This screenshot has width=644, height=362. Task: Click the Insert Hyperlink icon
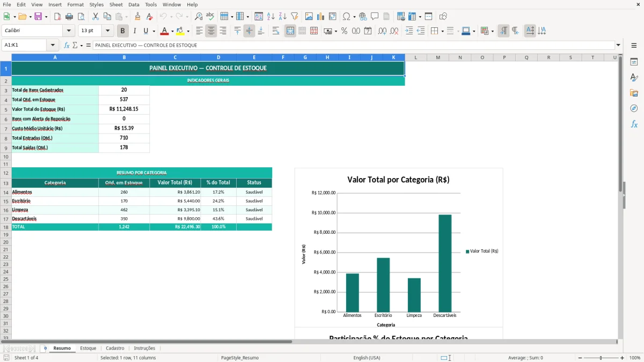click(363, 17)
